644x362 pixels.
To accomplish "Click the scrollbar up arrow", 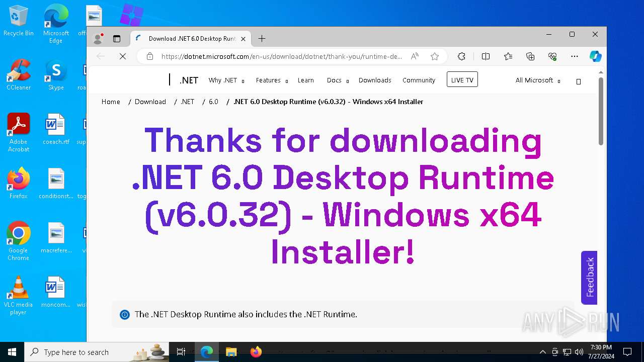I will coord(601,72).
